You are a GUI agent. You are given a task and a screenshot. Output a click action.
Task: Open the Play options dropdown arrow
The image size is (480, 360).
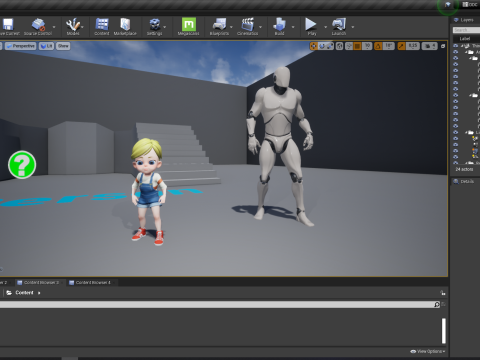point(325,27)
